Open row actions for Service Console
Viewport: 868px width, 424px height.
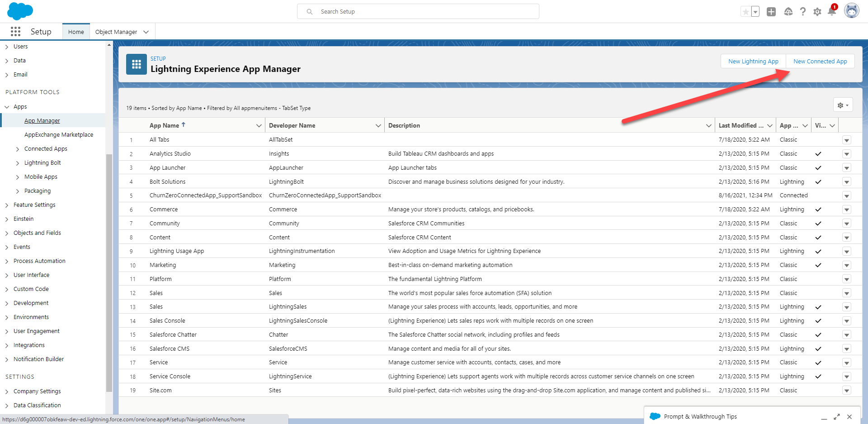[x=847, y=376]
